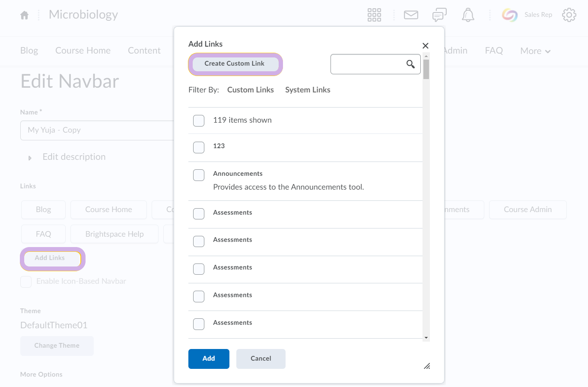This screenshot has width=588, height=387.
Task: Select the Brightspace Help link chip
Action: (114, 234)
